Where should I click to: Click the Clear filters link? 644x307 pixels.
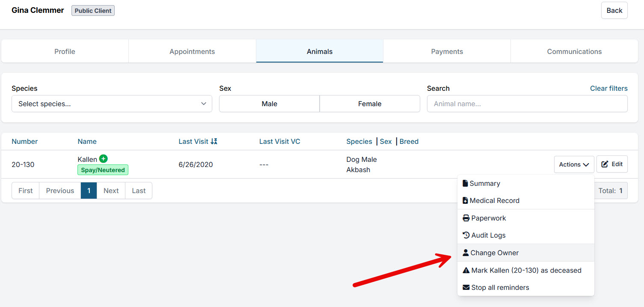[x=608, y=88]
